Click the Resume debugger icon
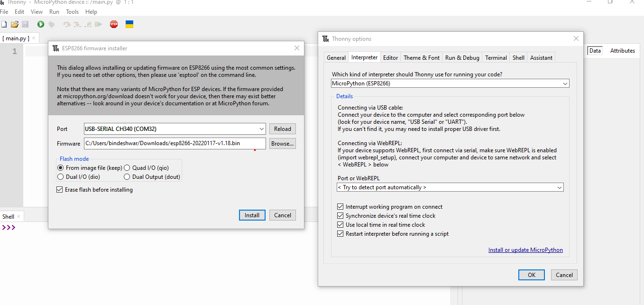Viewport: 644px width, 305px height. pos(98,24)
